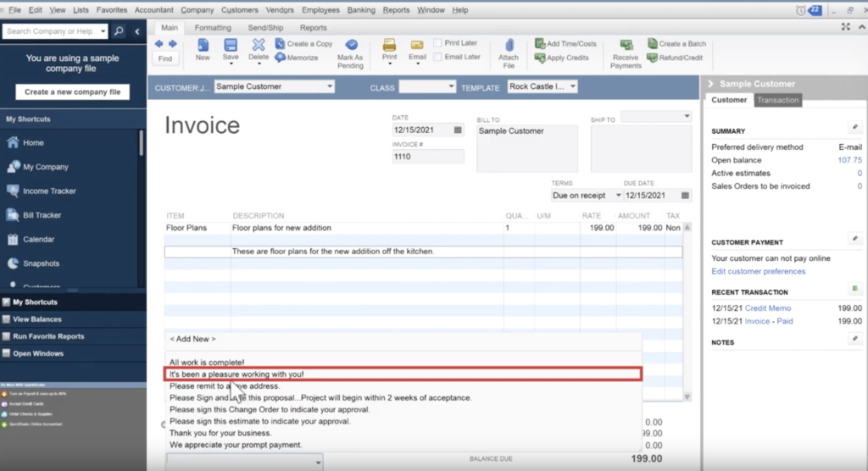Apply Credits to this invoice

point(562,58)
